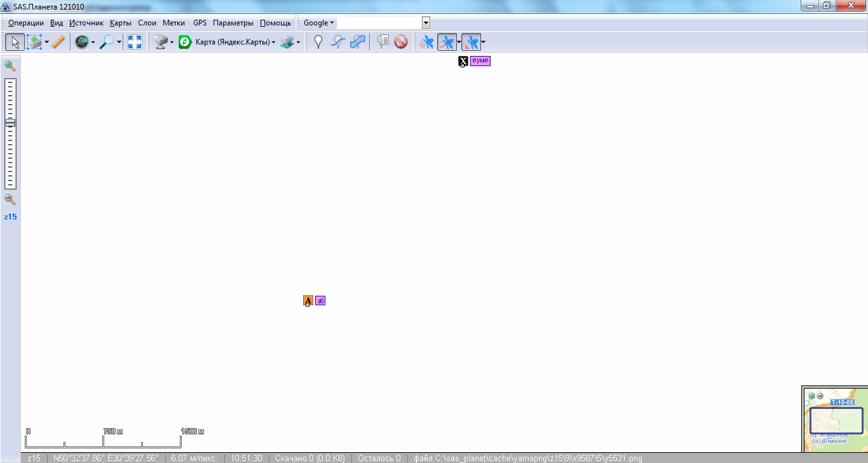Open the Google search provider dropdown

318,23
